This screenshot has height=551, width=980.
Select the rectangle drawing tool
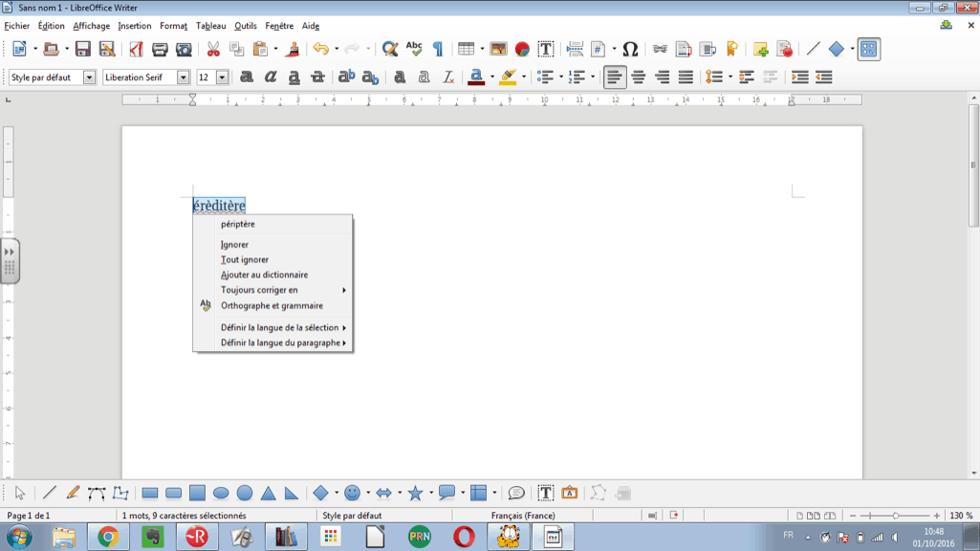149,494
